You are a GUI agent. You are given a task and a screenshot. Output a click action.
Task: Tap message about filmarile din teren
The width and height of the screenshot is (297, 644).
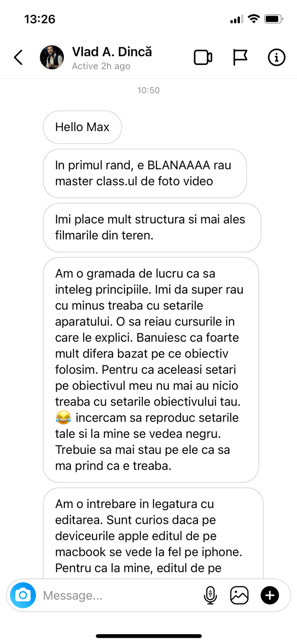pyautogui.click(x=152, y=228)
